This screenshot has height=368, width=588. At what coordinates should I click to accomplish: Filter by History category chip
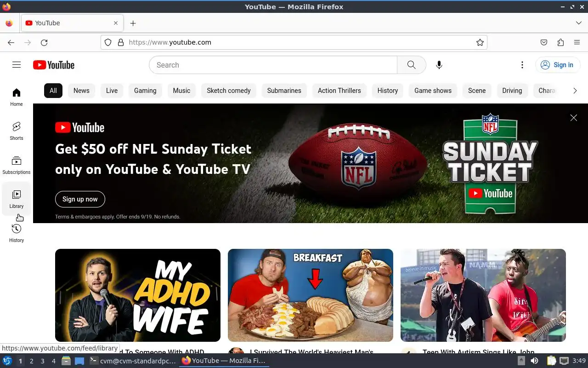coord(388,91)
